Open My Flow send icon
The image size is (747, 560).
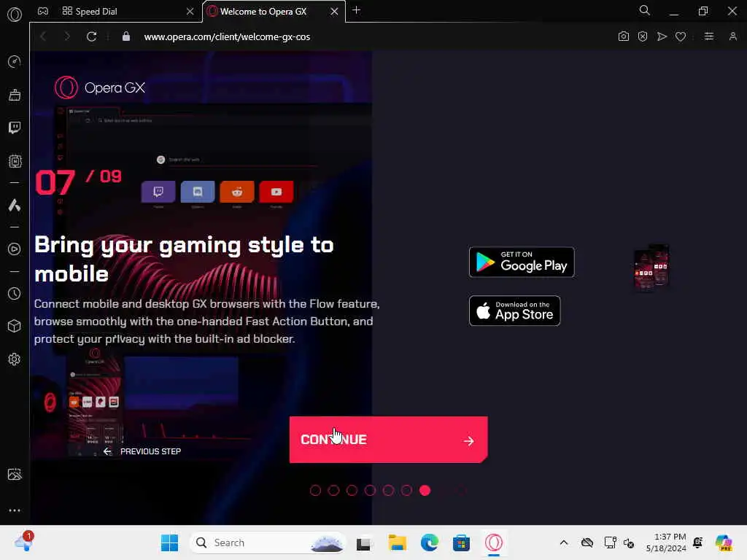click(x=662, y=36)
